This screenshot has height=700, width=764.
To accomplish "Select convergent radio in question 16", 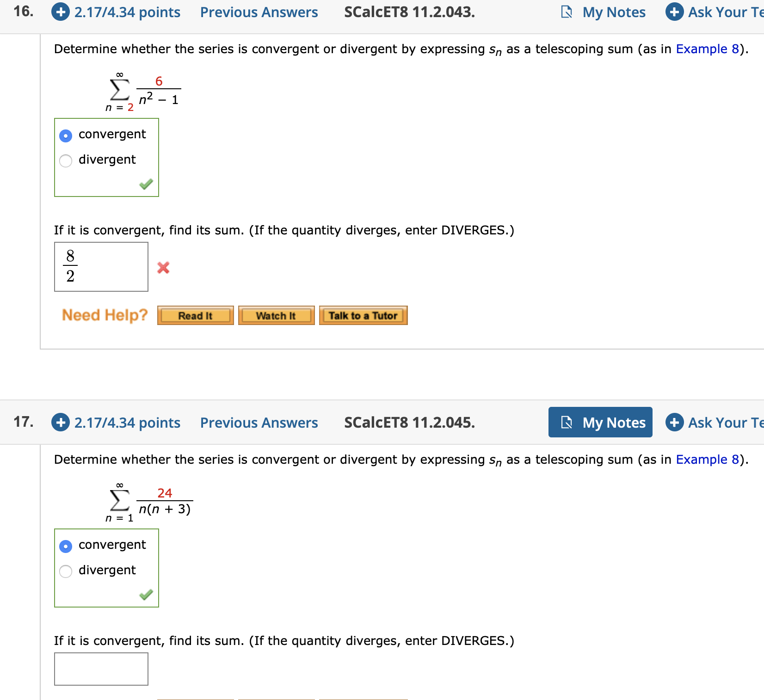I will pyautogui.click(x=66, y=135).
